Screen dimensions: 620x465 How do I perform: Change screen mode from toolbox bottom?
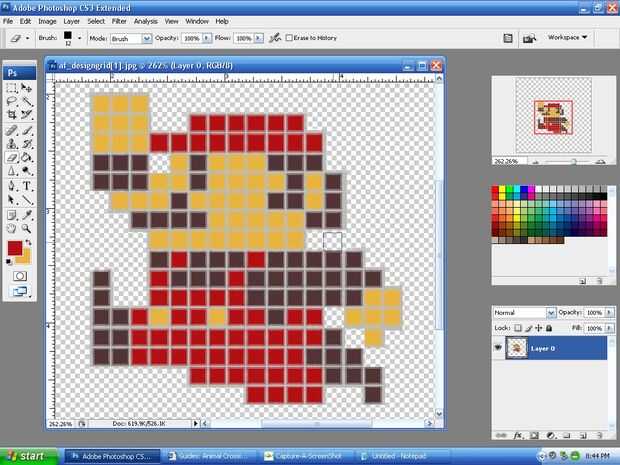[x=20, y=292]
